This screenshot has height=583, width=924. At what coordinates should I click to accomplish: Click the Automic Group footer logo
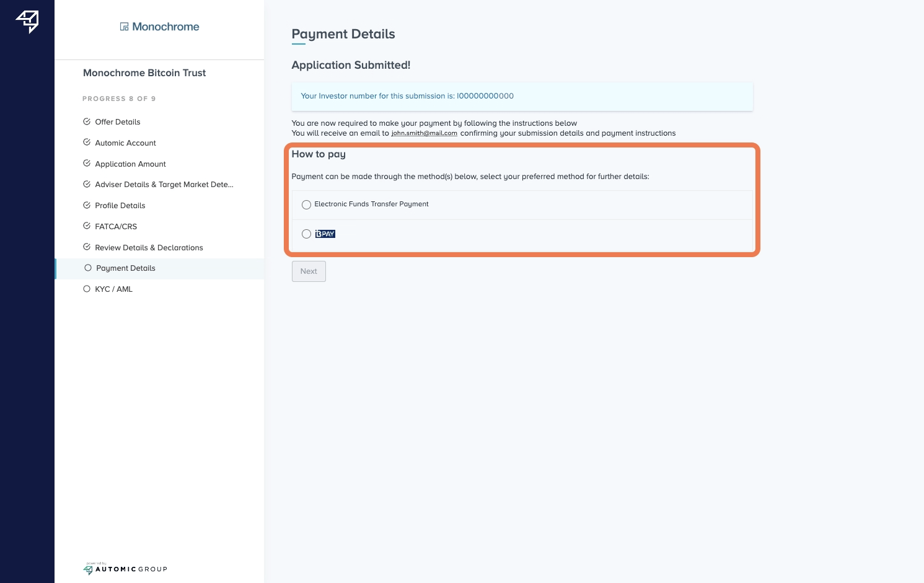(x=125, y=569)
